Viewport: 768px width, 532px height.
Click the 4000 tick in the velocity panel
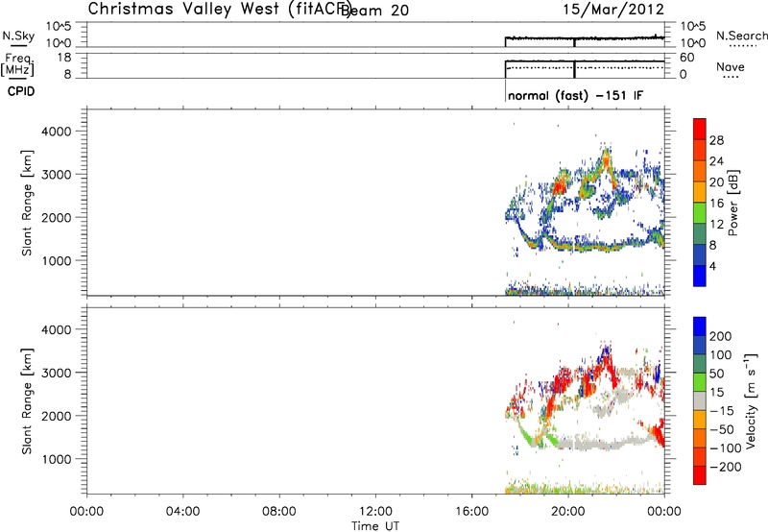pyautogui.click(x=57, y=329)
